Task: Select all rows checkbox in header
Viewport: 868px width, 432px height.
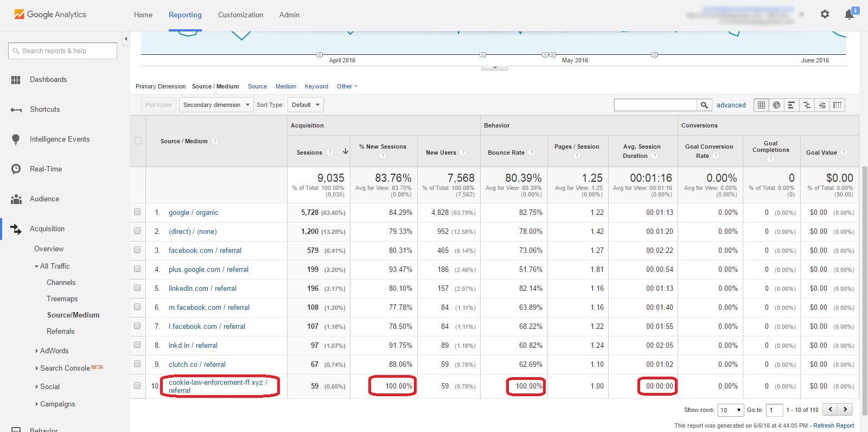Action: pos(138,141)
